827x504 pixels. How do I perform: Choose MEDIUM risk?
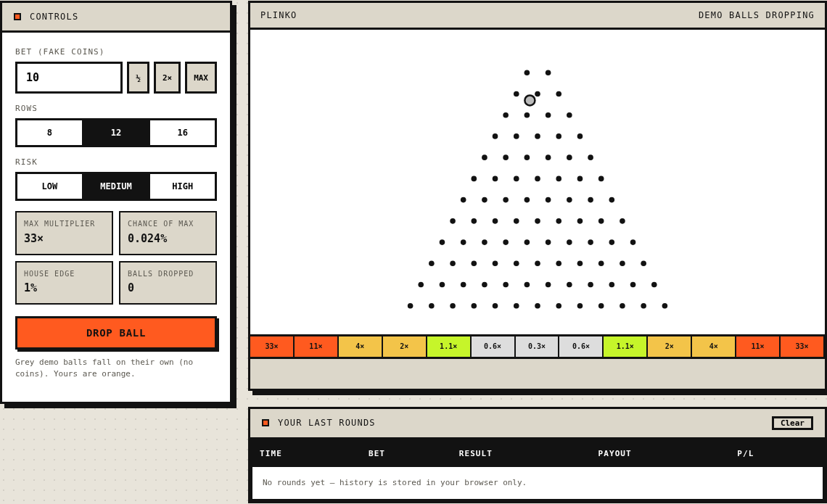tap(116, 186)
